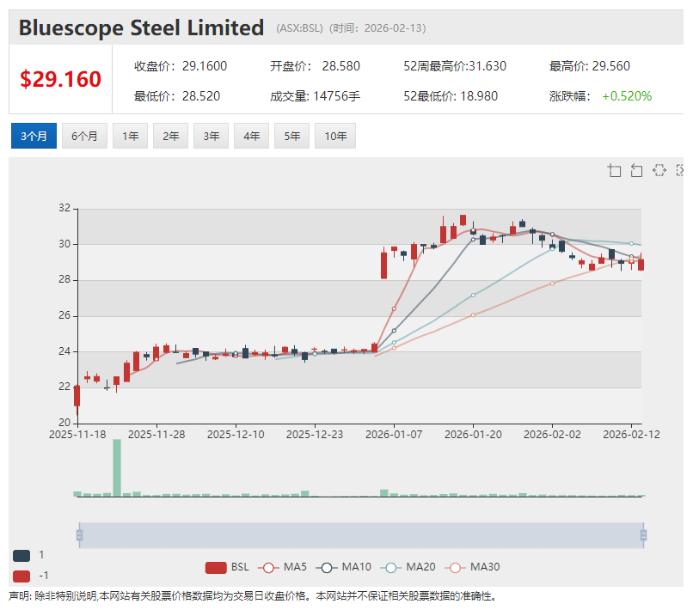Choose the 4年 range tab
The width and height of the screenshot is (693, 616).
pos(251,136)
